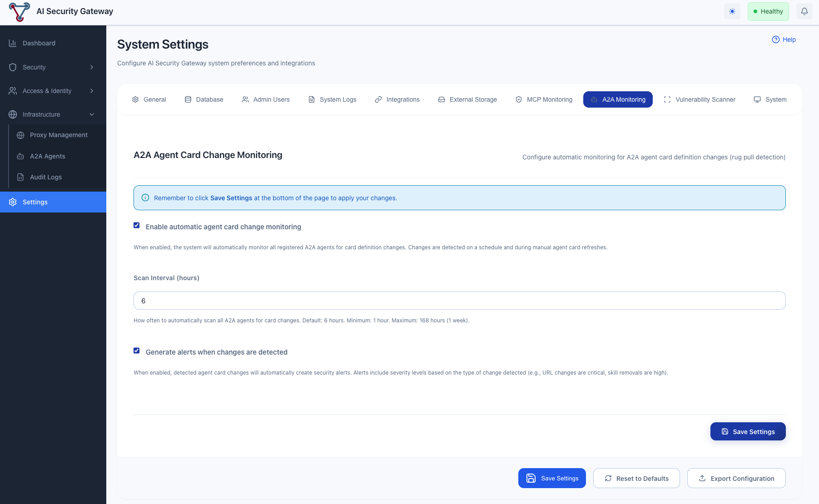This screenshot has width=819, height=504.
Task: Click the Help question mark icon
Action: click(x=775, y=40)
